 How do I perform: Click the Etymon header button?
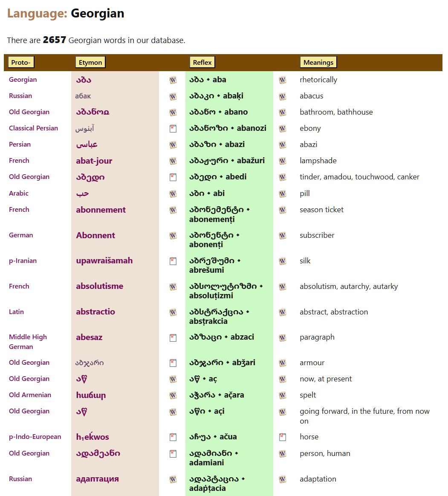(90, 62)
